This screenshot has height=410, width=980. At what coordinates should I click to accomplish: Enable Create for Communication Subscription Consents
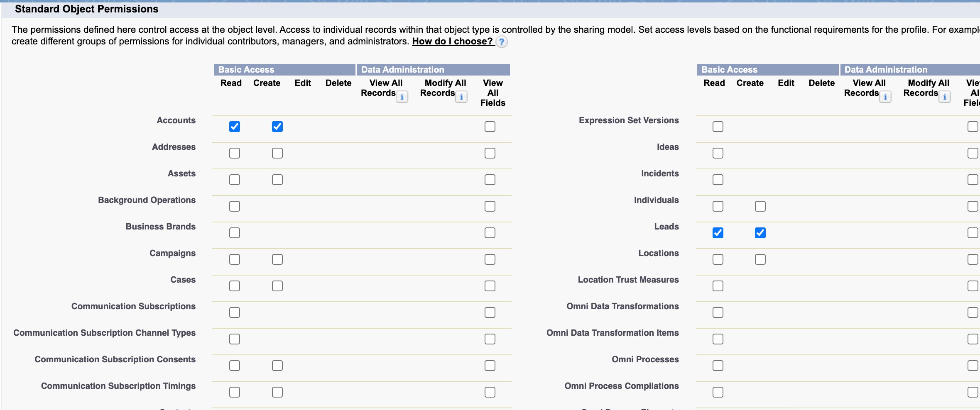coord(277,366)
